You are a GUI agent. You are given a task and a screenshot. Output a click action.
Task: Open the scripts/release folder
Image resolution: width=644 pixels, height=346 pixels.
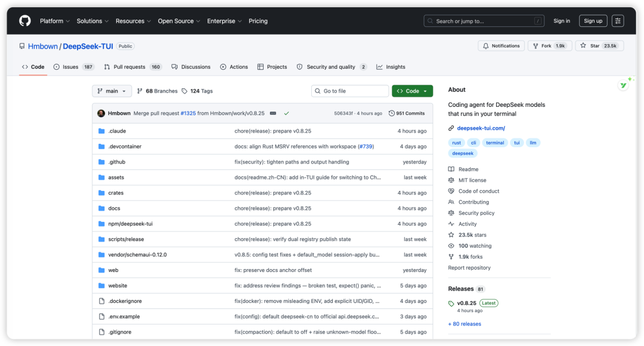(126, 240)
